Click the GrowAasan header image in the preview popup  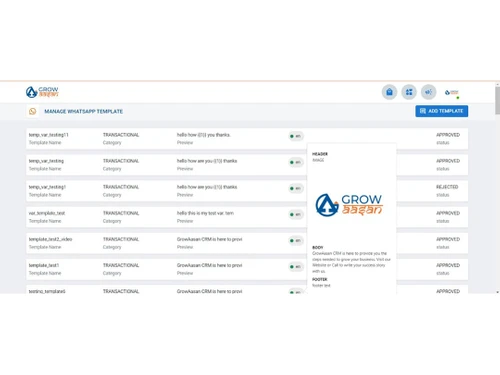click(349, 205)
